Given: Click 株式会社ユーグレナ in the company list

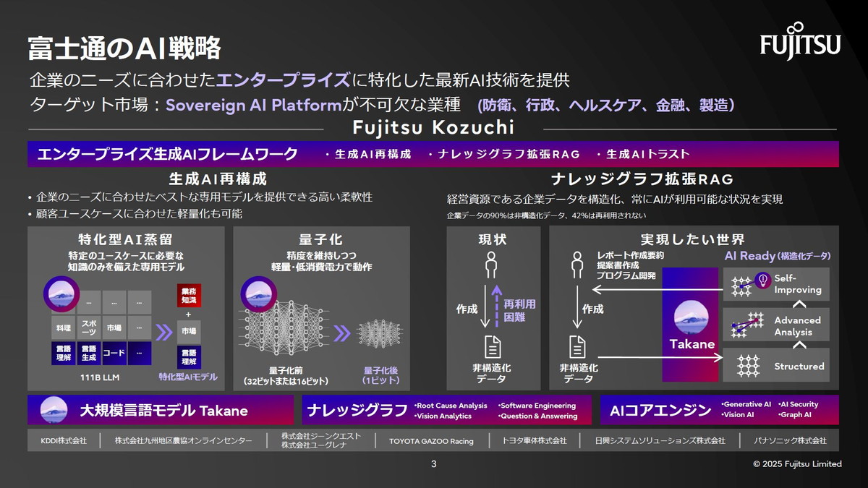Looking at the screenshot, I should pyautogui.click(x=314, y=445).
